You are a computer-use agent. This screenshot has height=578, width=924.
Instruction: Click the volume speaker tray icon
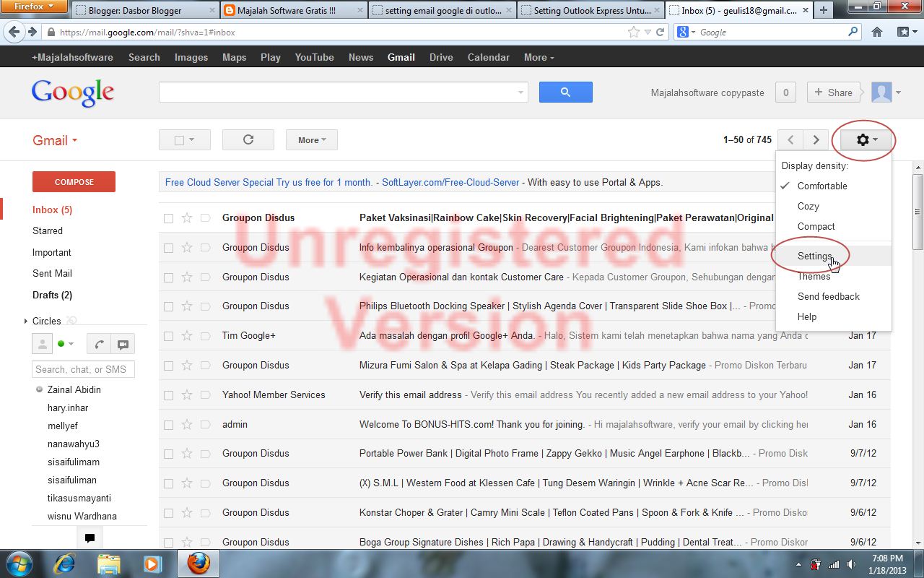852,564
